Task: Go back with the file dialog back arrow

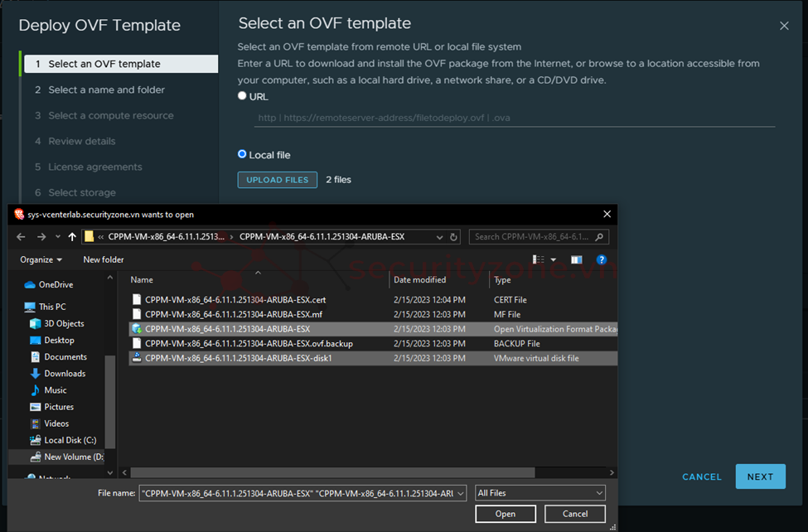Action: point(21,237)
